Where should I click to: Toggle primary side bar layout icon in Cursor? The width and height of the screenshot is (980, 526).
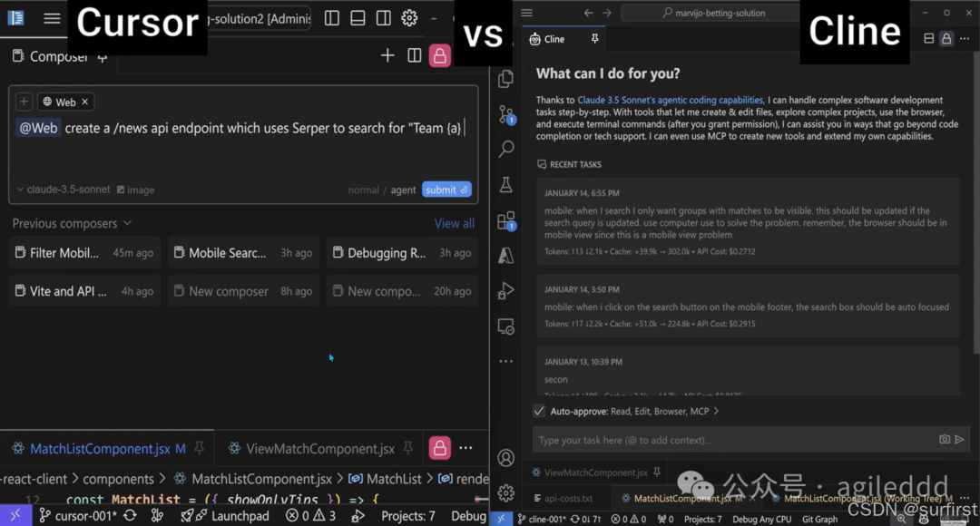click(x=332, y=18)
